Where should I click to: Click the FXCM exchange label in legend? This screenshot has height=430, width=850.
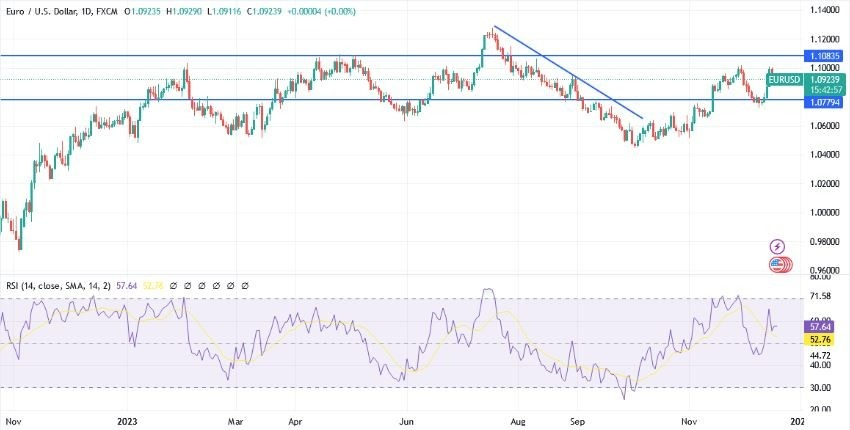coord(104,11)
